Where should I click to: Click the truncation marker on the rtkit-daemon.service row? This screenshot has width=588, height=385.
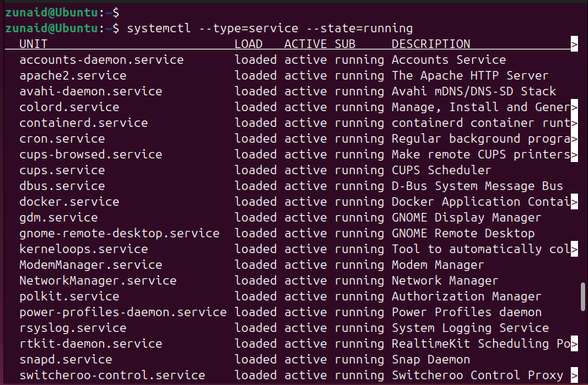574,344
